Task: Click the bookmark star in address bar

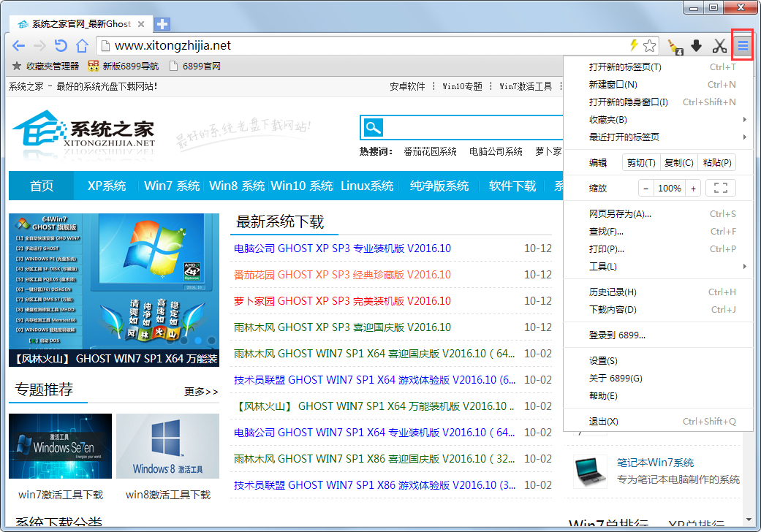Action: pyautogui.click(x=648, y=46)
